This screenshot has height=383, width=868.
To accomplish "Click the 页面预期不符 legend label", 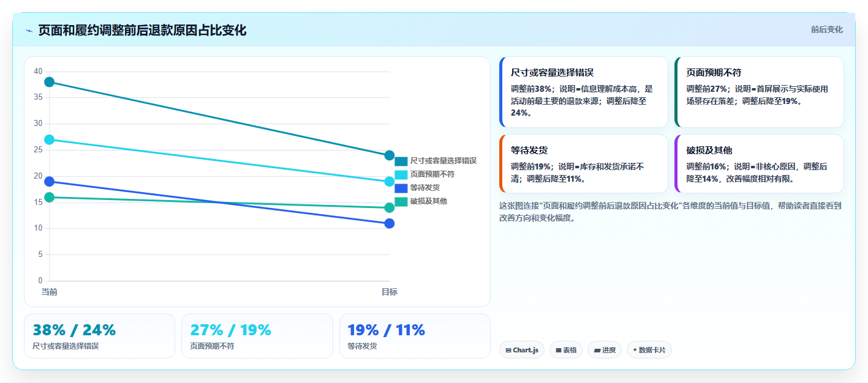I will point(432,174).
